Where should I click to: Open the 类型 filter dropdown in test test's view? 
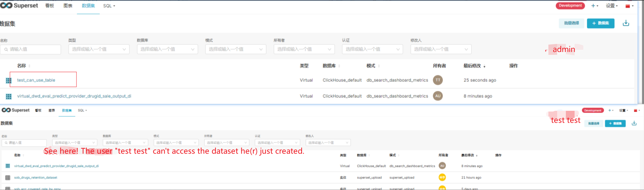point(75,143)
